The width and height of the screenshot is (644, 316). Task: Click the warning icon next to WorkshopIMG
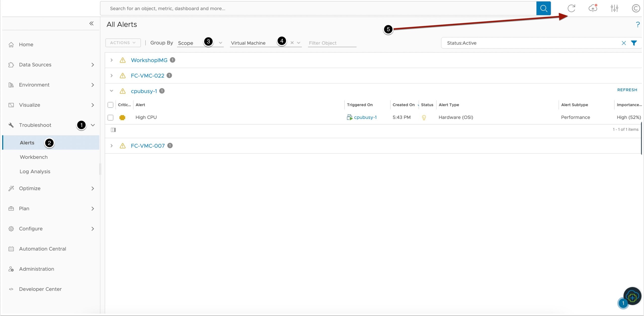[x=123, y=60]
